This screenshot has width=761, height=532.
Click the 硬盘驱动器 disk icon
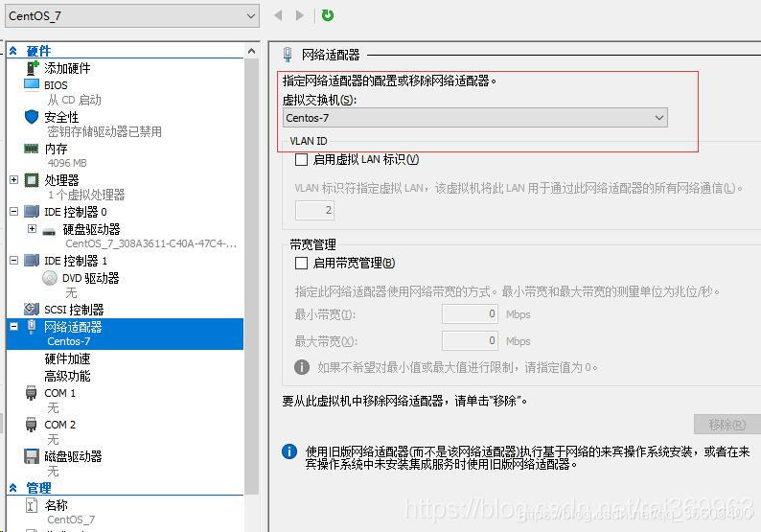(x=49, y=231)
